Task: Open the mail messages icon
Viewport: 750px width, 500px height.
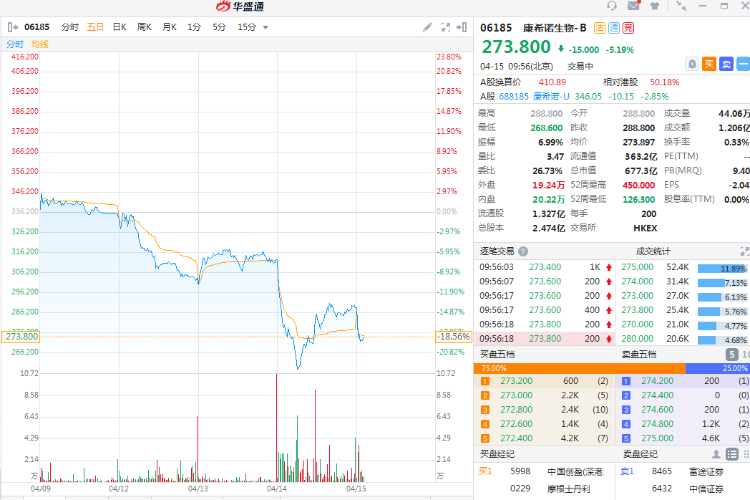Action: 634,6
